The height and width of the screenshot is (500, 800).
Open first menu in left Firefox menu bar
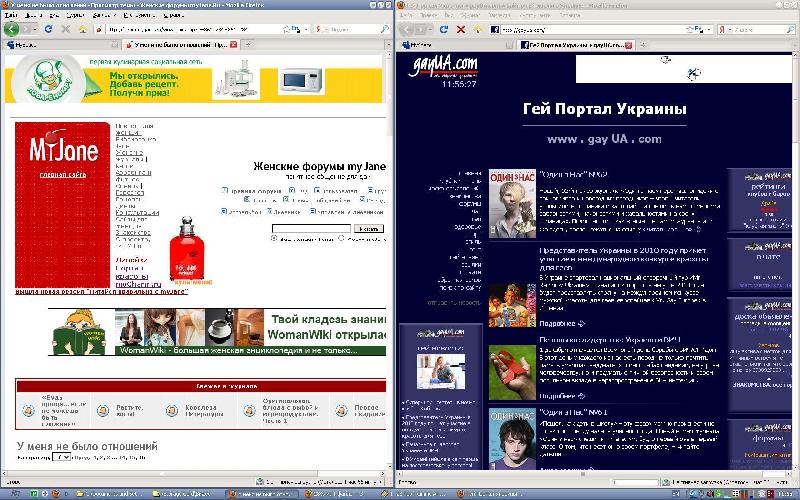pyautogui.click(x=11, y=15)
